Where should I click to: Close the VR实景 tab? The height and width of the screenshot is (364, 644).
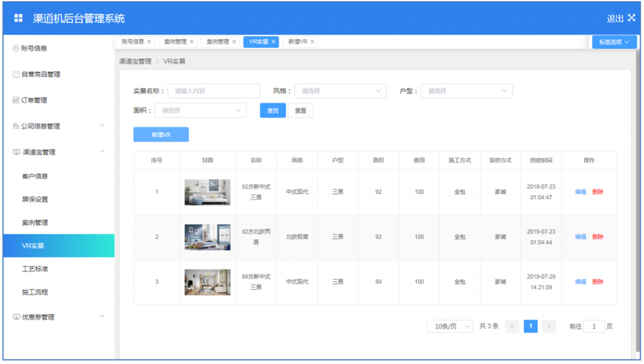click(x=273, y=42)
